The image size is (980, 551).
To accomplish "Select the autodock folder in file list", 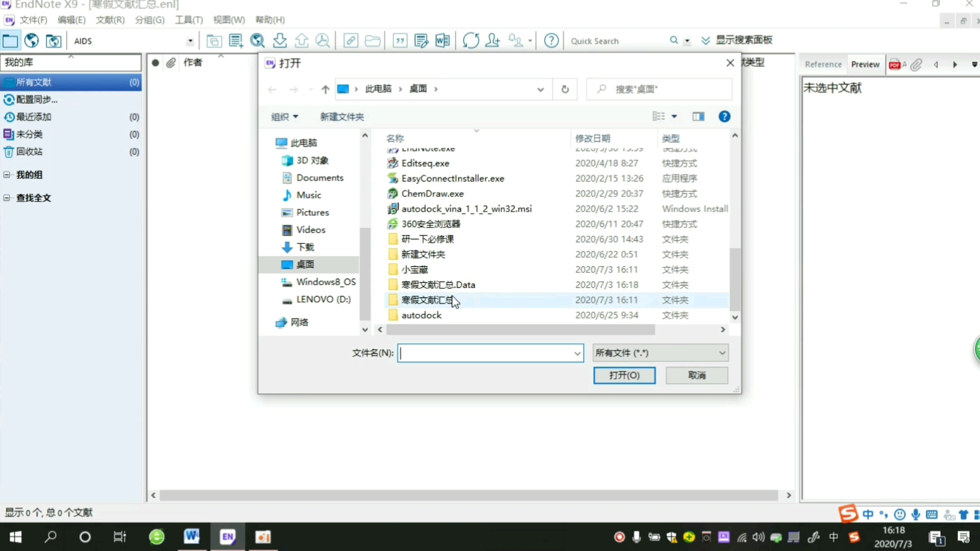I will click(421, 315).
